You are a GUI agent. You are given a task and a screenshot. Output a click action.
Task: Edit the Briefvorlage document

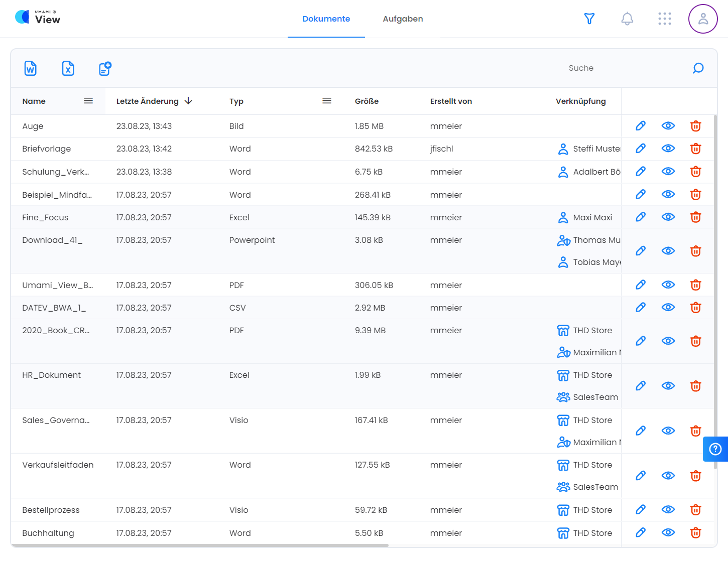pos(641,149)
